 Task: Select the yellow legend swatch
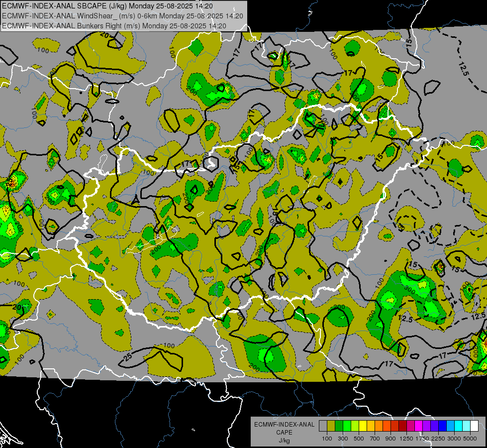coord(363,426)
